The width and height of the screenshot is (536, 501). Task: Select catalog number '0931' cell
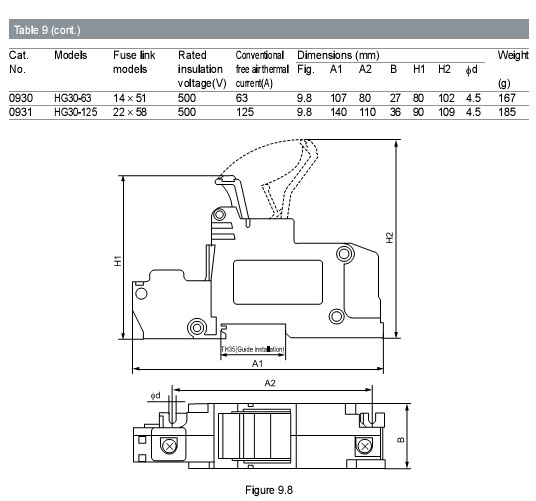pos(20,112)
